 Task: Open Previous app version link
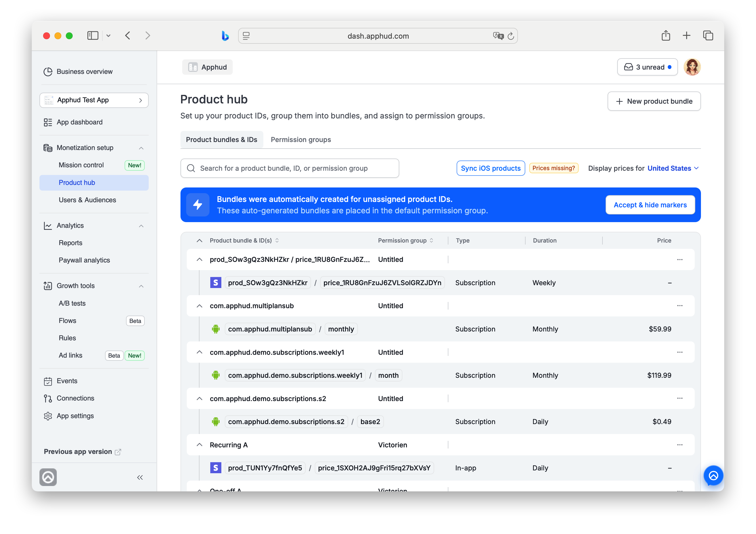click(x=82, y=452)
